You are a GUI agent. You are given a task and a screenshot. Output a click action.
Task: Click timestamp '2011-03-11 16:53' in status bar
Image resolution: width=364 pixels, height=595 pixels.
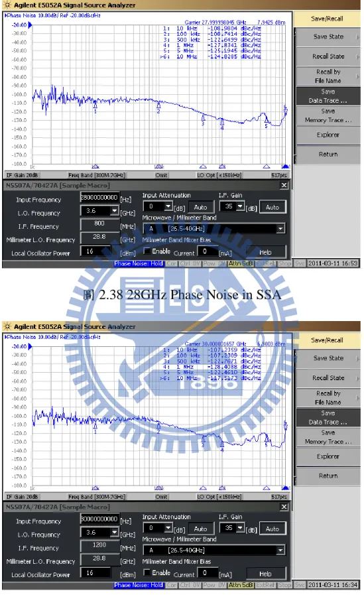click(333, 263)
